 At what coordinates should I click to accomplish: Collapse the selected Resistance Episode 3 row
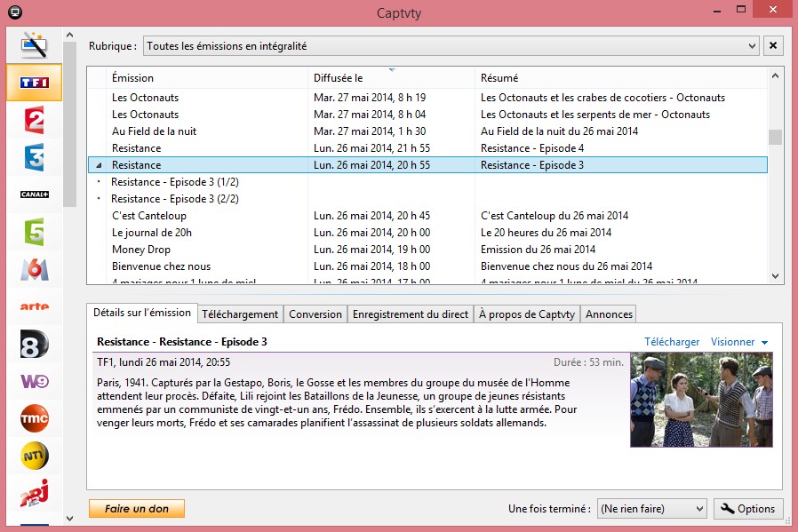pos(99,165)
